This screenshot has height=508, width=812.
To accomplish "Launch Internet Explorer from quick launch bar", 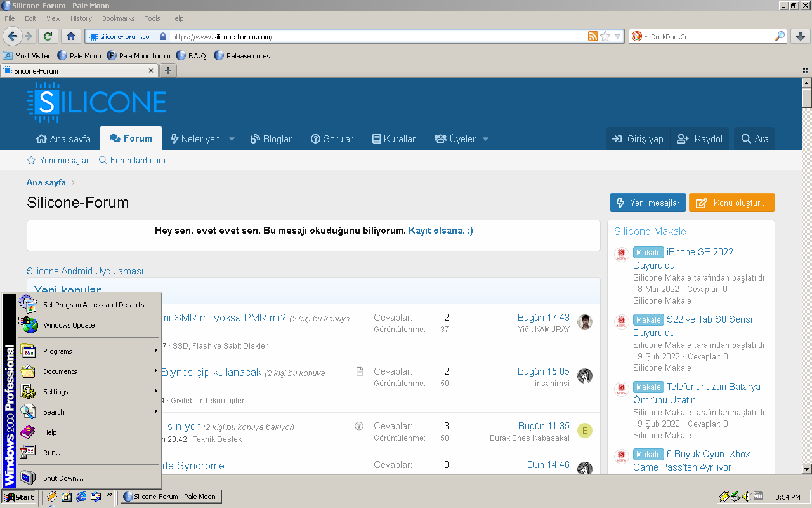I will [x=81, y=497].
